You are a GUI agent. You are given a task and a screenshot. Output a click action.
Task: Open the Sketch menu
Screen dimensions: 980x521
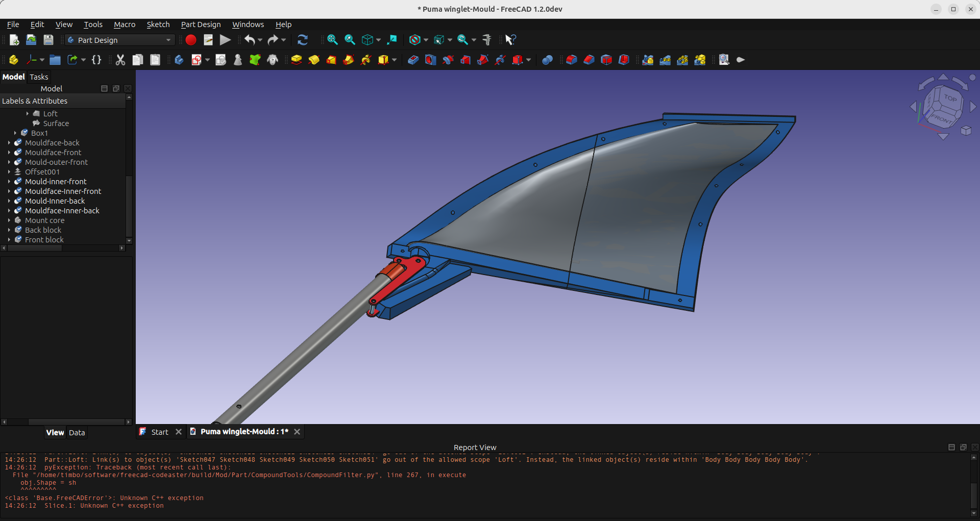(158, 24)
